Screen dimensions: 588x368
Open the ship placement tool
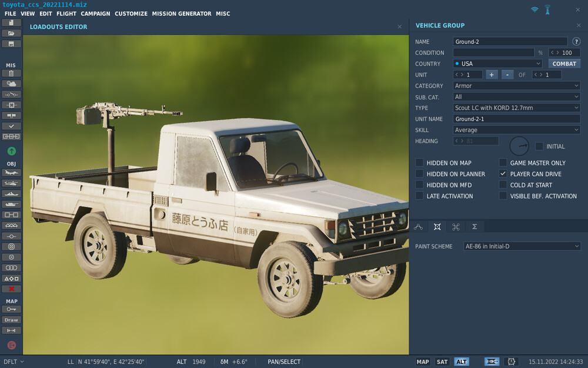click(x=11, y=194)
